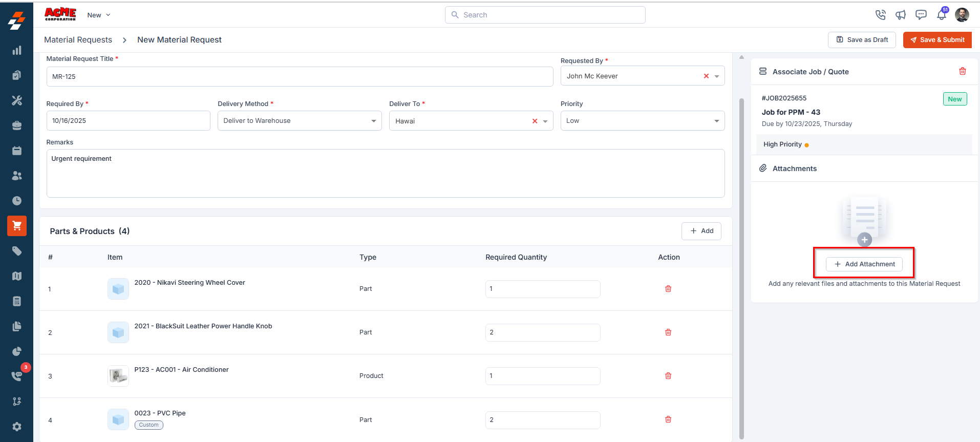Open the Delivery Method dropdown
Image resolution: width=980 pixels, height=442 pixels.
point(300,121)
